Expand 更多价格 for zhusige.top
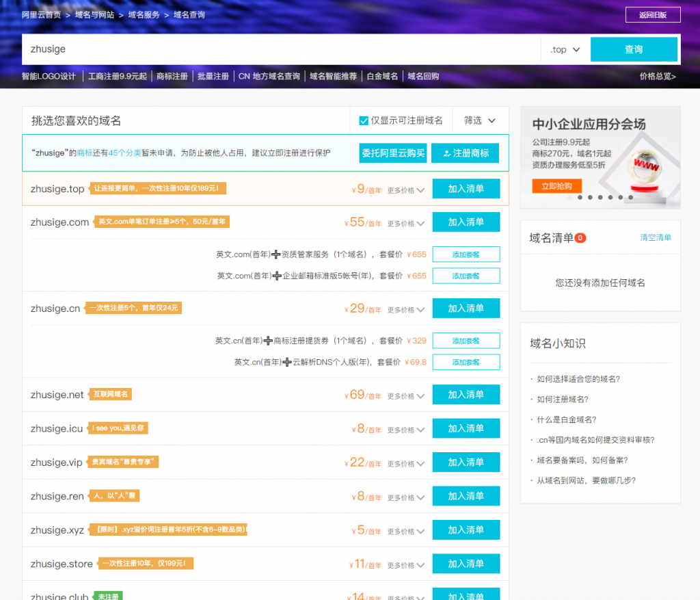 [406, 190]
